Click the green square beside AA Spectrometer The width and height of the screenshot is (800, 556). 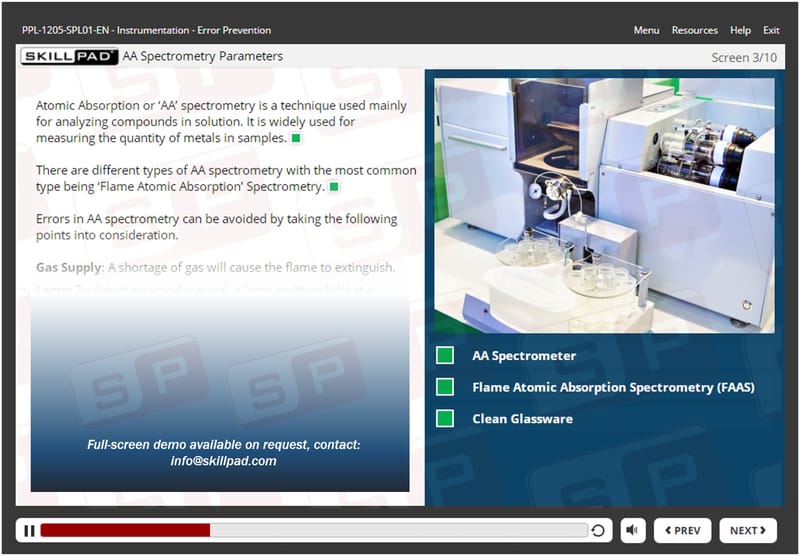click(445, 356)
